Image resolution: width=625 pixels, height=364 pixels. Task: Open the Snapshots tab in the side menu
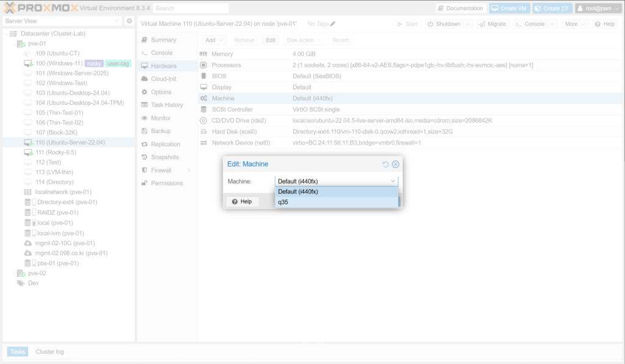[x=165, y=157]
